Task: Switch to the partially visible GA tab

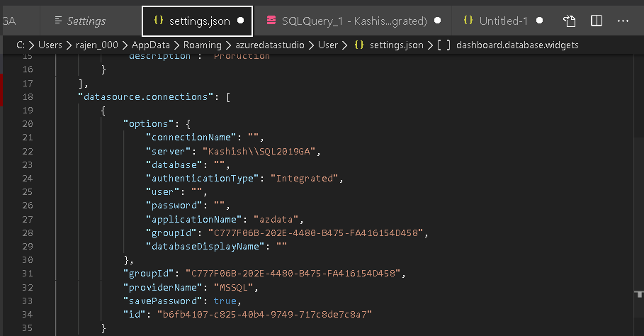Action: tap(9, 21)
